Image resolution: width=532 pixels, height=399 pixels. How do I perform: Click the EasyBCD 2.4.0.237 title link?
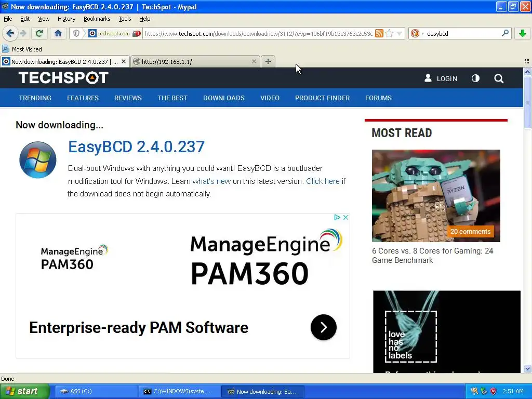coord(136,147)
